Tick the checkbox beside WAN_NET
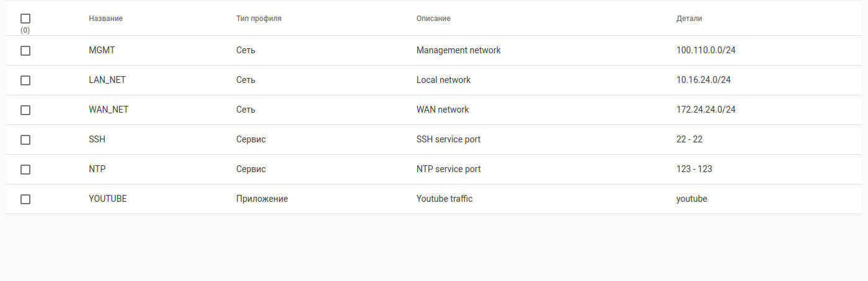 [x=25, y=110]
